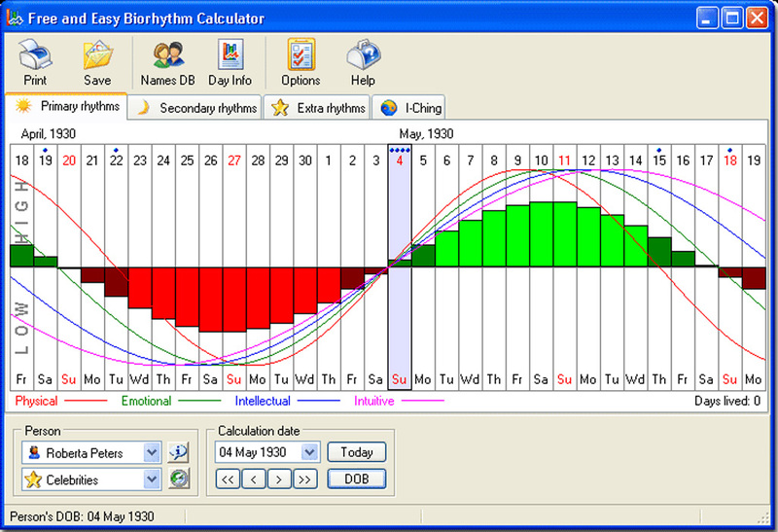Maximize the Biorhythm Calculator window

pos(732,18)
